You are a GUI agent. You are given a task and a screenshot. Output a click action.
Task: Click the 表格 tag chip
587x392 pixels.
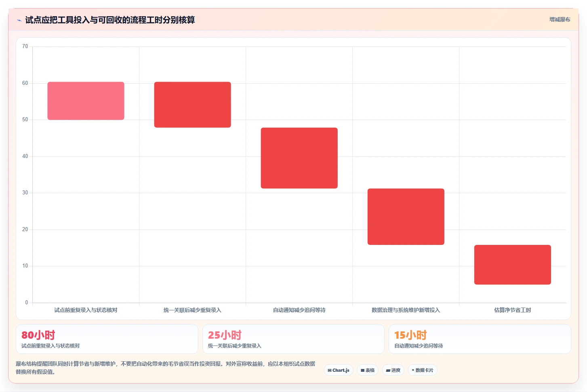[x=368, y=370]
